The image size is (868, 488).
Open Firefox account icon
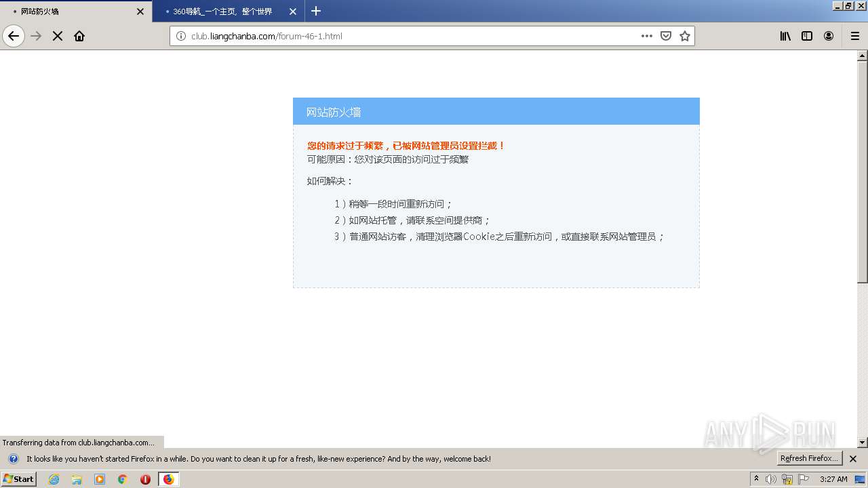click(x=829, y=36)
